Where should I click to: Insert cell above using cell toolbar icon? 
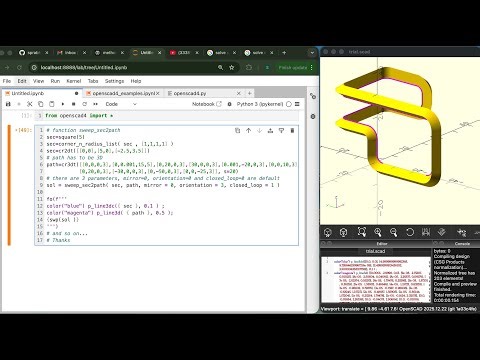coord(270,130)
